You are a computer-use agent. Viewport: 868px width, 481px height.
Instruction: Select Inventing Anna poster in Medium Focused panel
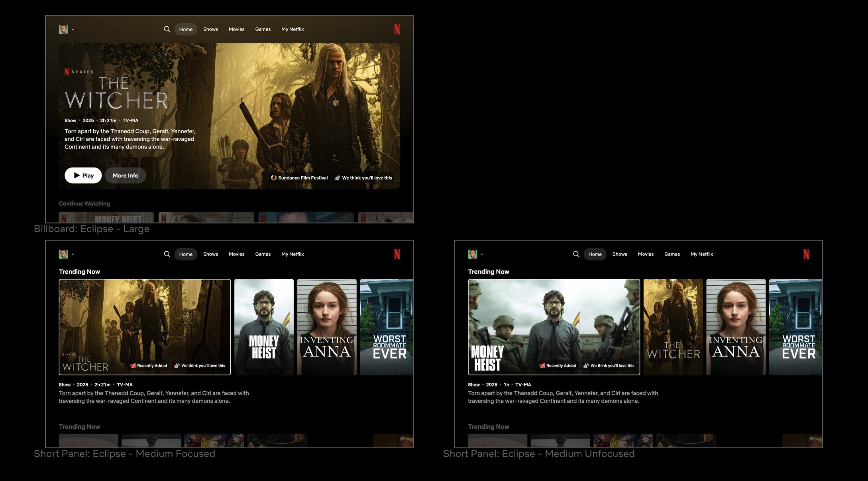327,327
